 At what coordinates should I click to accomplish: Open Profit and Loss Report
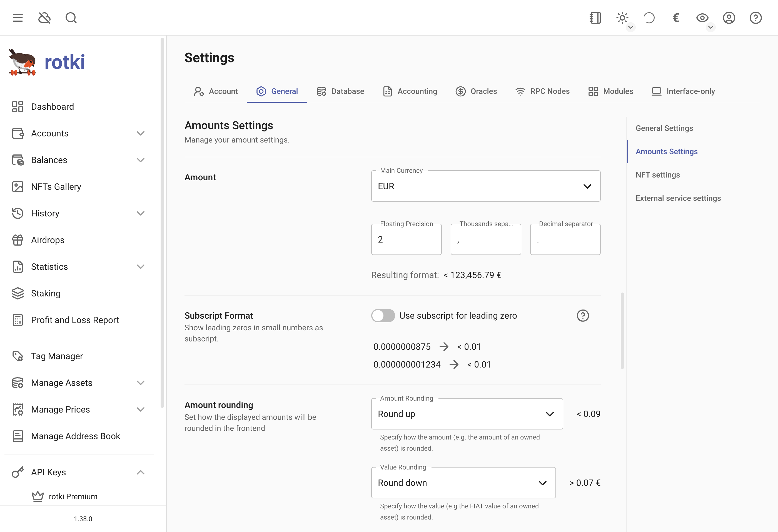point(79,320)
